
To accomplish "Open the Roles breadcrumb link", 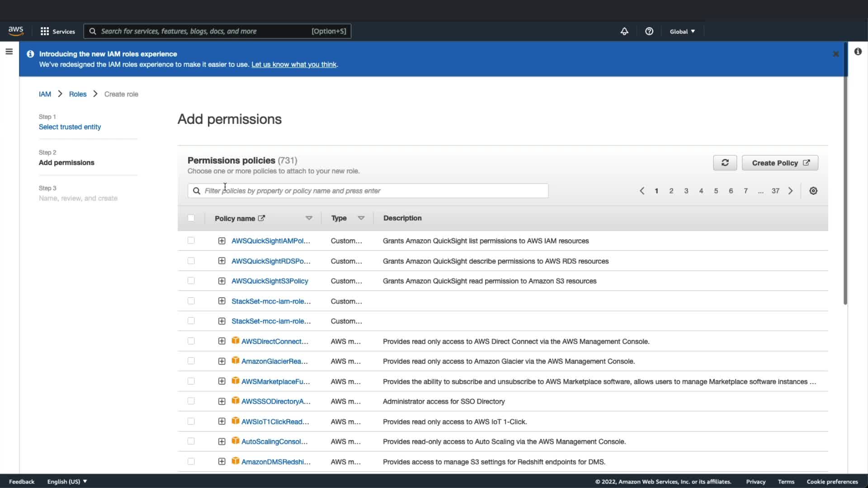I will 77,94.
